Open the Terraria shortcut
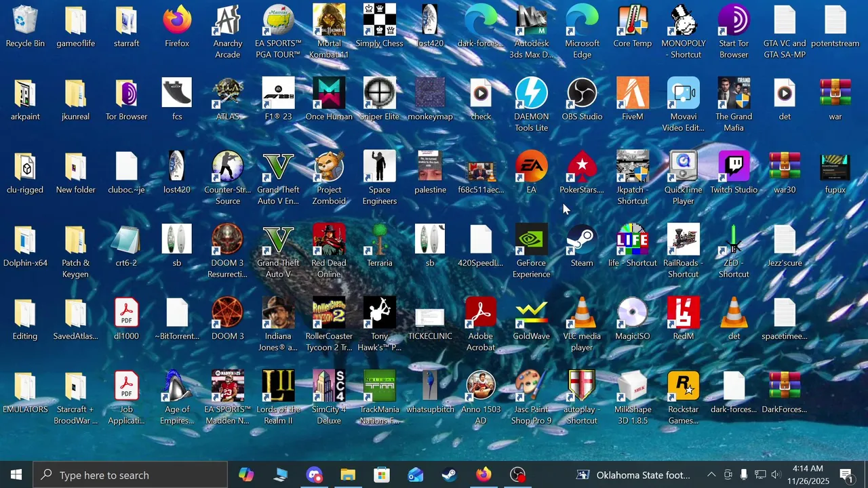This screenshot has width=868, height=488. coord(380,247)
